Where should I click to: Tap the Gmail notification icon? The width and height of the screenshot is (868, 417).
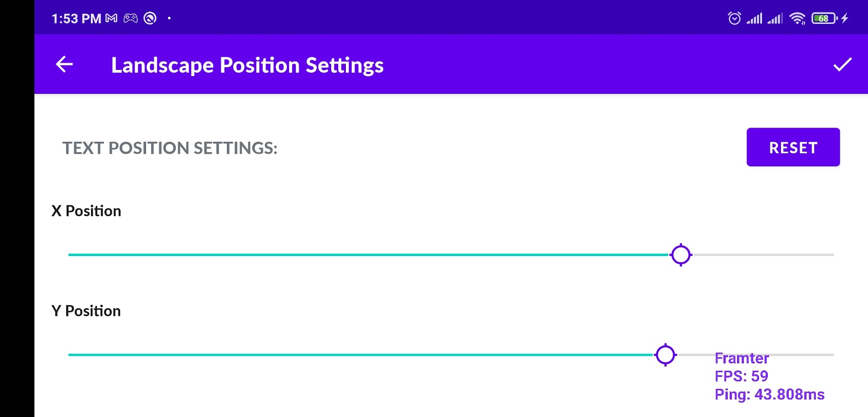pyautogui.click(x=111, y=19)
